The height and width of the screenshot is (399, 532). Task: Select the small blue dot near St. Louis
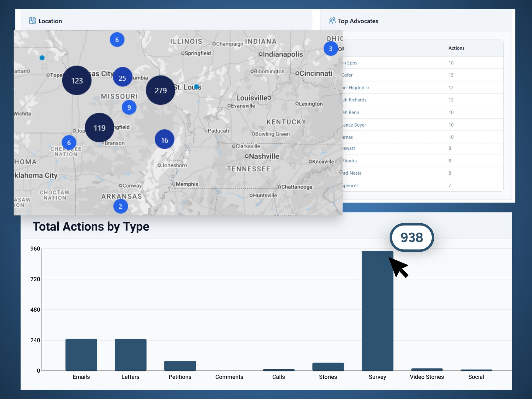click(196, 87)
